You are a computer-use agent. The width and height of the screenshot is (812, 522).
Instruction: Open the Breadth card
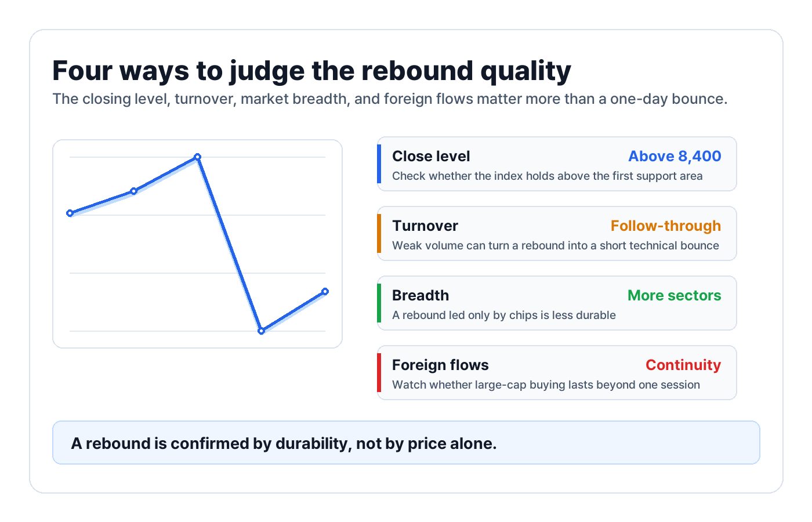coord(557,303)
